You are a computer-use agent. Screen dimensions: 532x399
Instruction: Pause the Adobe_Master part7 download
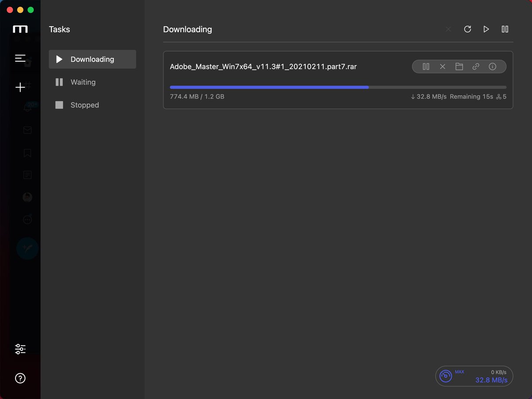click(426, 66)
